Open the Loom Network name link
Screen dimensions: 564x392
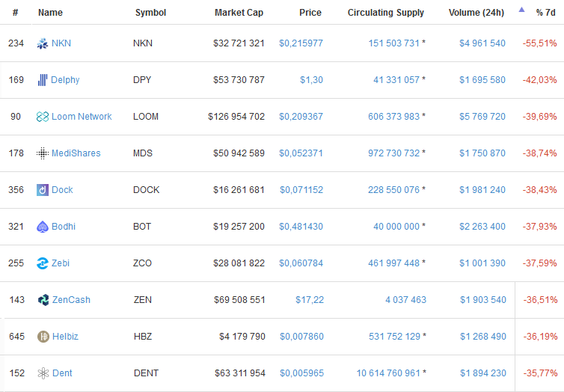[x=82, y=117]
